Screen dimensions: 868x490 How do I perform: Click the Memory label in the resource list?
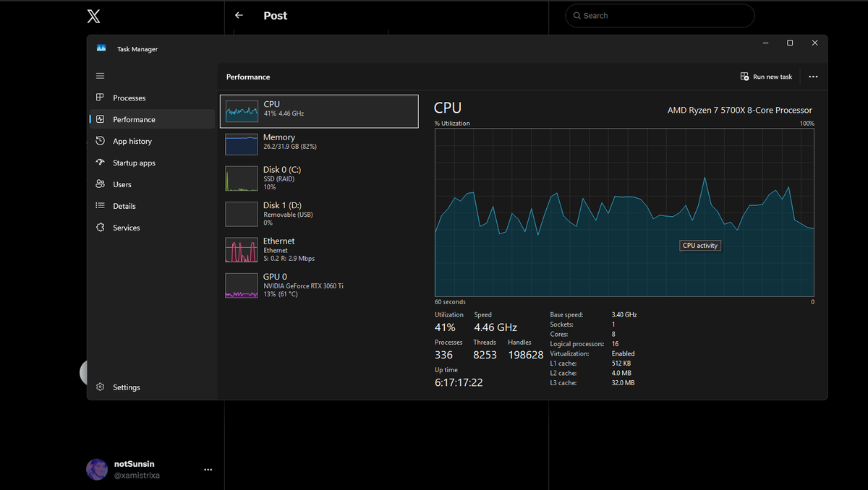coord(279,137)
